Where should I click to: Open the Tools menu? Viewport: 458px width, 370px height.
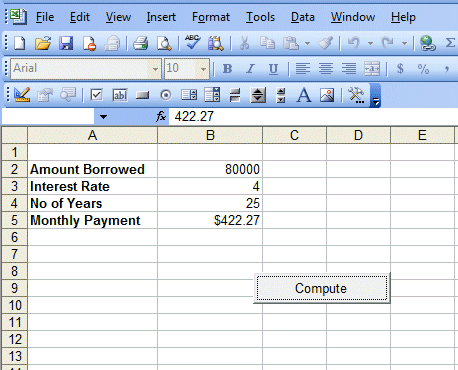pos(260,17)
